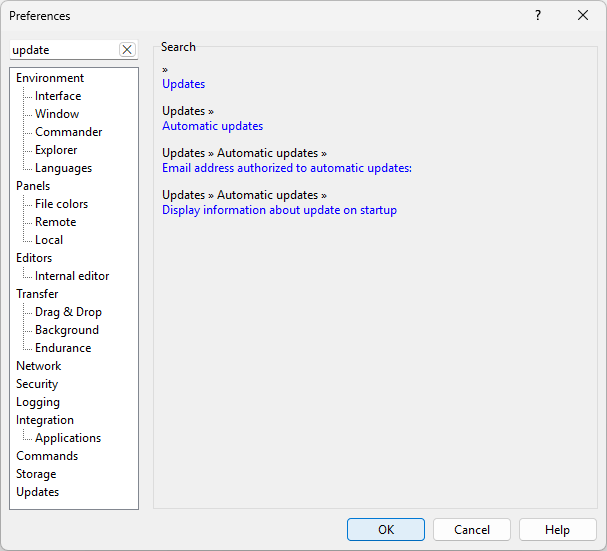Open Drag & Drop transfer settings

click(68, 312)
